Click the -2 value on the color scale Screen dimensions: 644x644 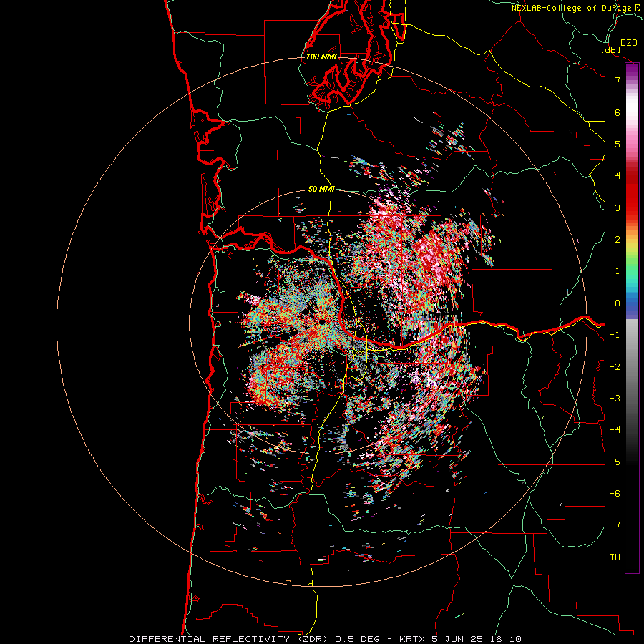pyautogui.click(x=615, y=367)
